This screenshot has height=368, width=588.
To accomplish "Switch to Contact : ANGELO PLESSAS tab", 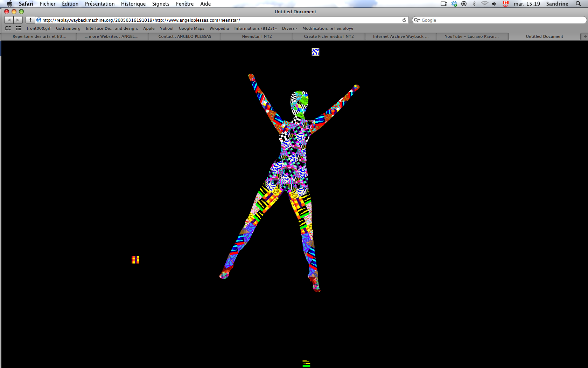I will (185, 36).
